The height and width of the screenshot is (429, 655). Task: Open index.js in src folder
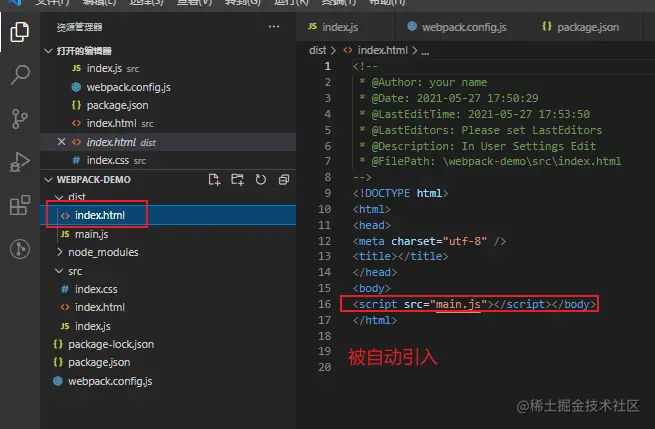point(168,326)
